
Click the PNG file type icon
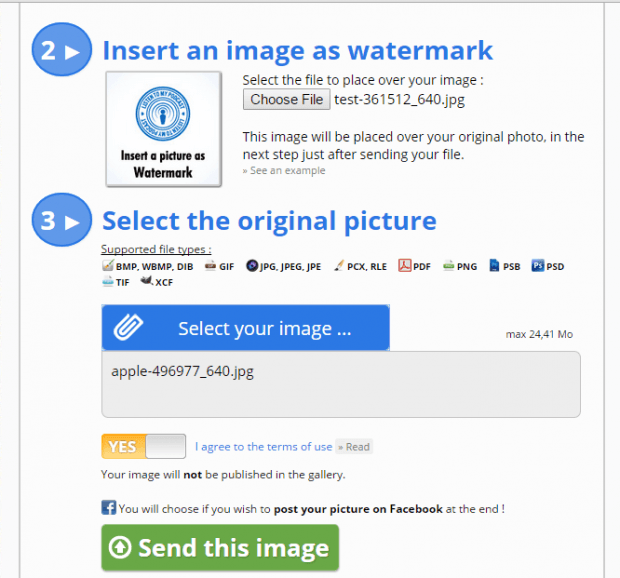click(x=448, y=265)
